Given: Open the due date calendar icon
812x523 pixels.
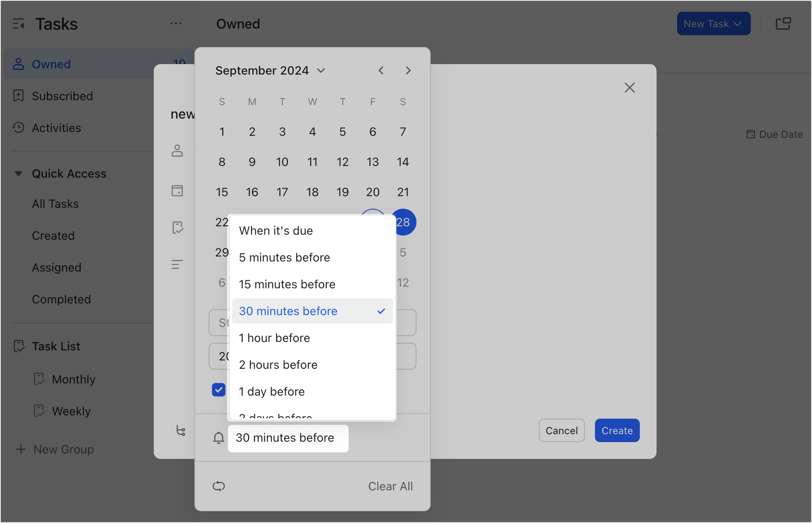Looking at the screenshot, I should 177,191.
